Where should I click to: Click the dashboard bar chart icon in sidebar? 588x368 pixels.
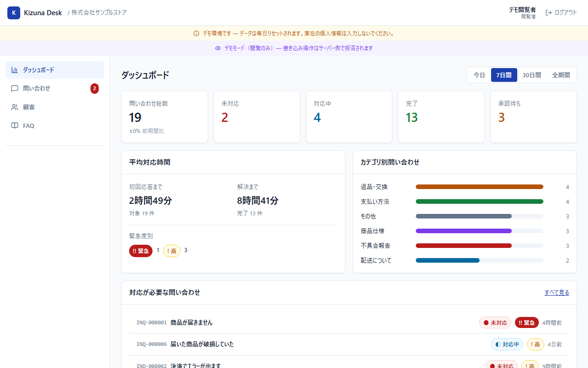coord(15,70)
